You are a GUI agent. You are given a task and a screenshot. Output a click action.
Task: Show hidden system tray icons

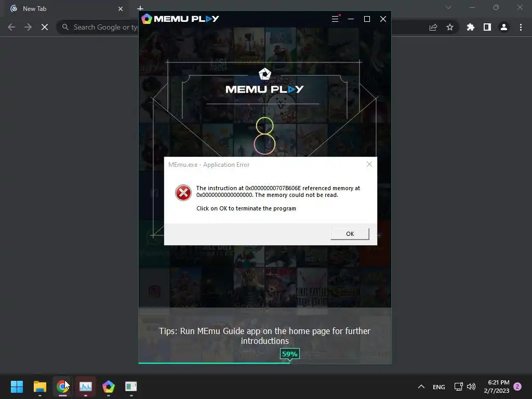[x=421, y=387]
